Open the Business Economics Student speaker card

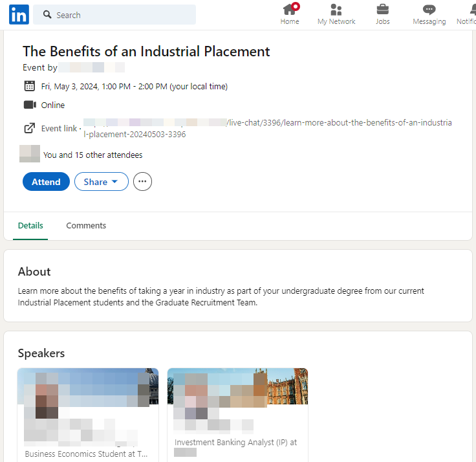click(x=88, y=414)
